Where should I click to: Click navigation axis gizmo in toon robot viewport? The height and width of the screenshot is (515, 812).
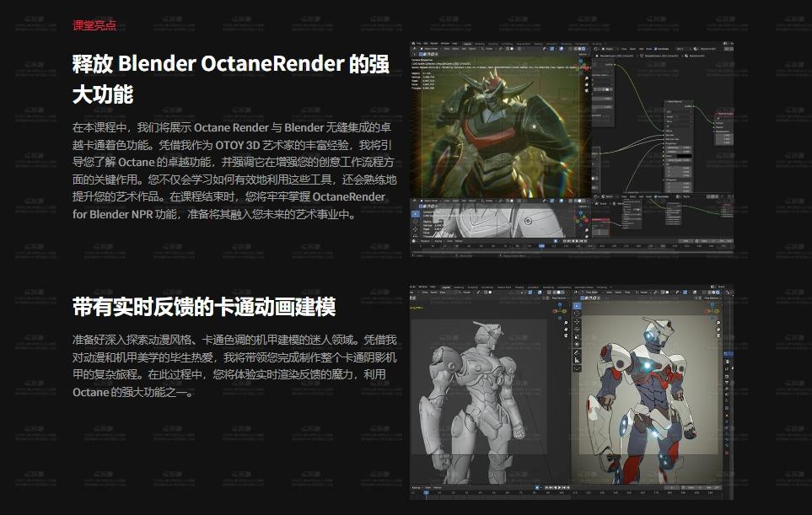(713, 310)
